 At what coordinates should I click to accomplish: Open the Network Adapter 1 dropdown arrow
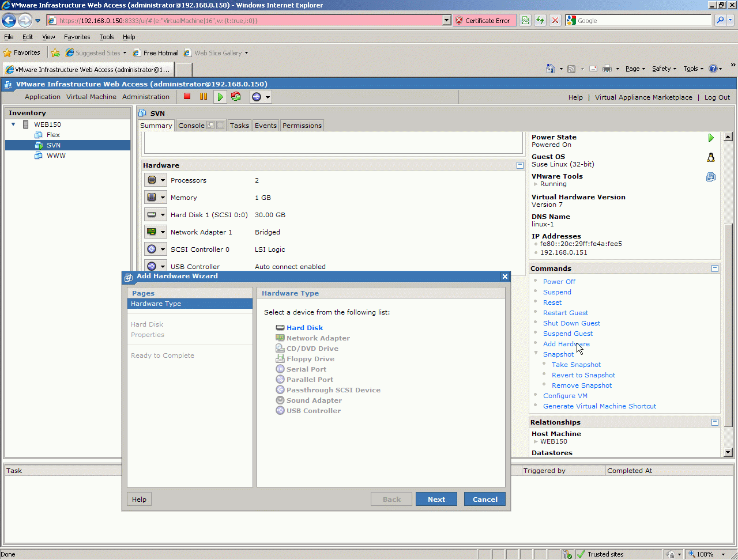[163, 232]
